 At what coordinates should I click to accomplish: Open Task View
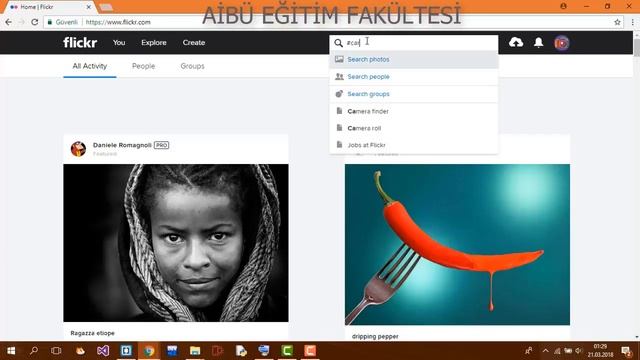[56, 351]
